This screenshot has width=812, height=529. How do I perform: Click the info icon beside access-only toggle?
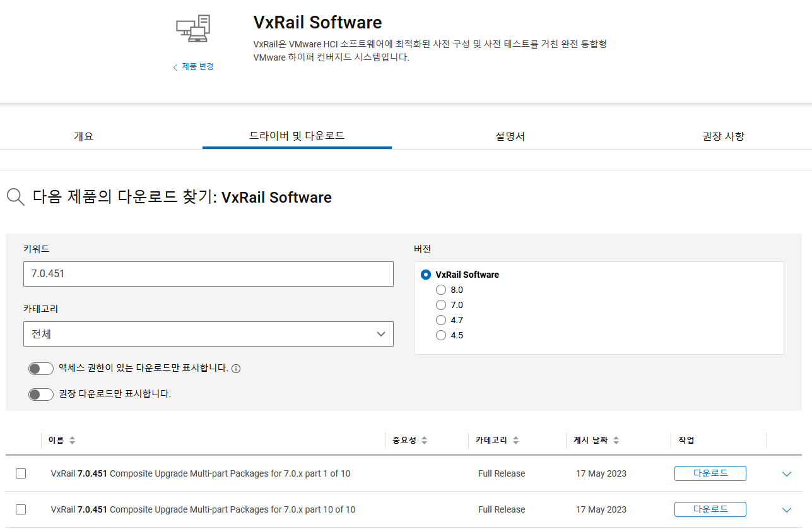[236, 369]
